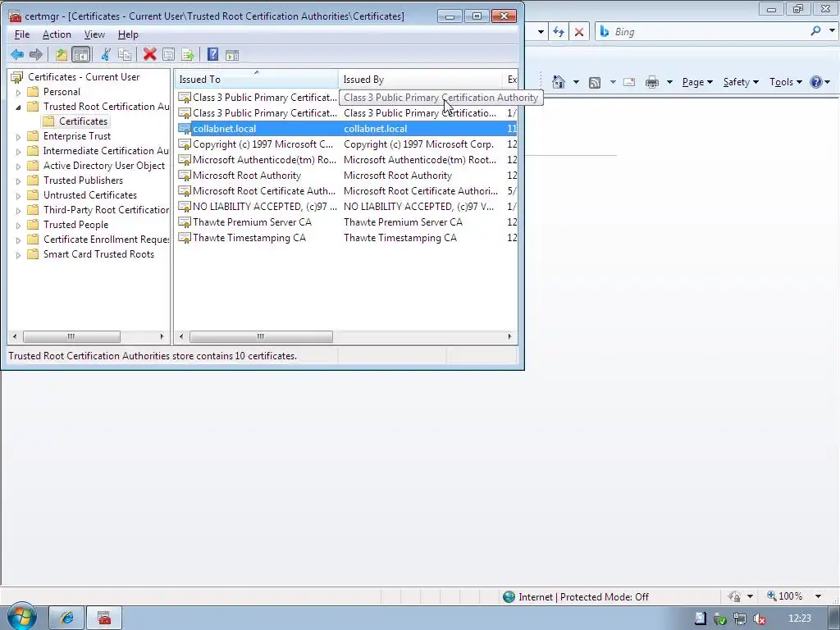This screenshot has width=840, height=630.
Task: Open Print options dropdown arrow
Action: [x=669, y=82]
